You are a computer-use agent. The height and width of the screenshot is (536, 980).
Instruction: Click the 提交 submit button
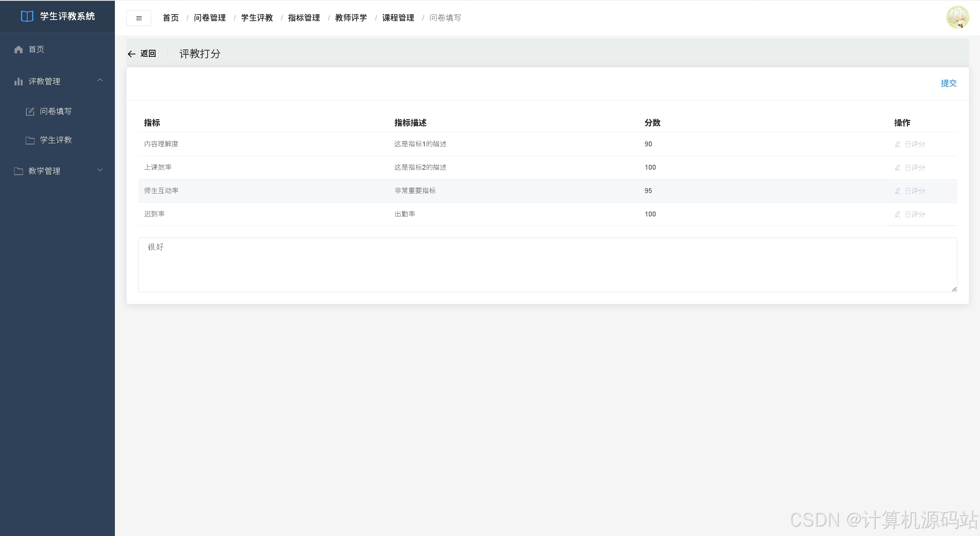(x=949, y=84)
